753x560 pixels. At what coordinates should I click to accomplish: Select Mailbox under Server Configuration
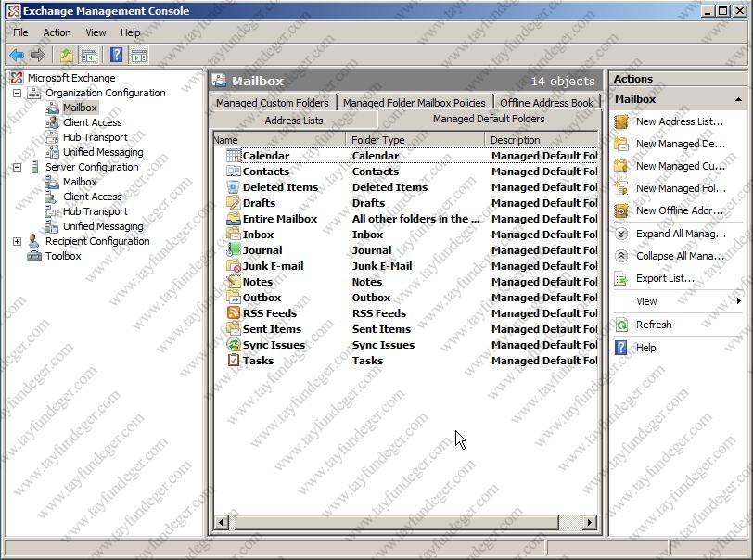80,182
